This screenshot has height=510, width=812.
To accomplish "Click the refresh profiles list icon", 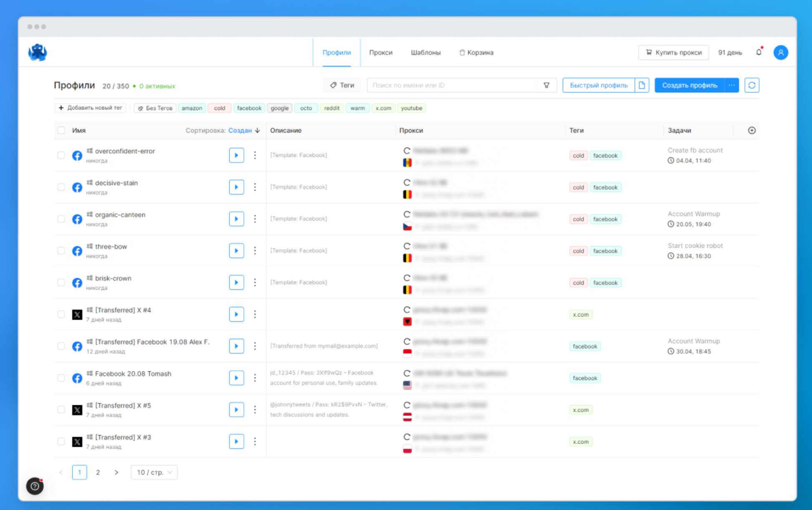I will [752, 85].
